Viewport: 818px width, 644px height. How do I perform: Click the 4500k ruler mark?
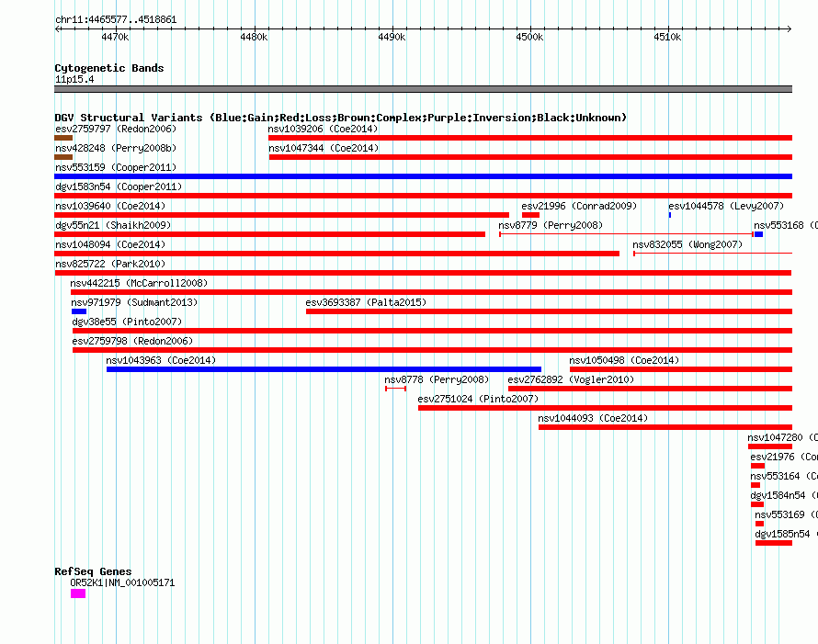point(529,38)
